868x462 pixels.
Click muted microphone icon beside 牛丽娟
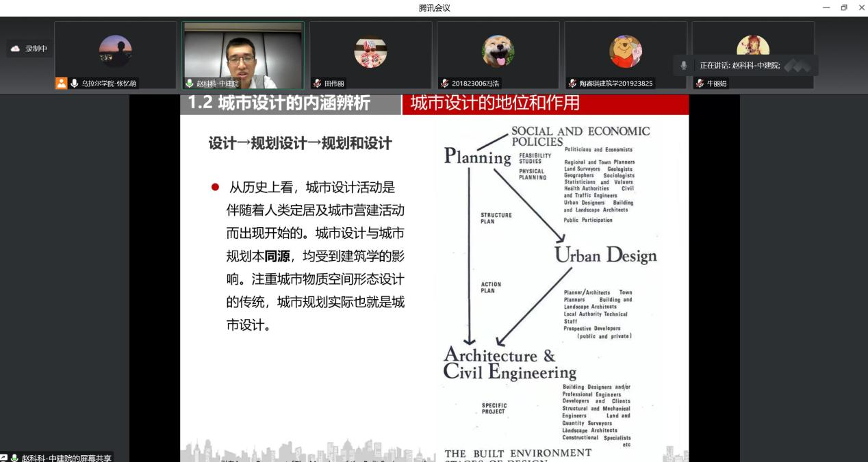(x=700, y=84)
